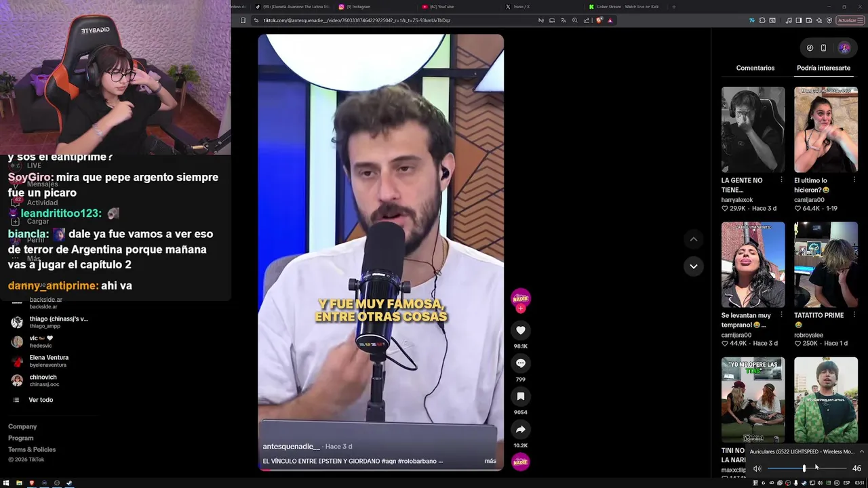Open the VPN shield icon in browser toolbar

[x=829, y=20]
